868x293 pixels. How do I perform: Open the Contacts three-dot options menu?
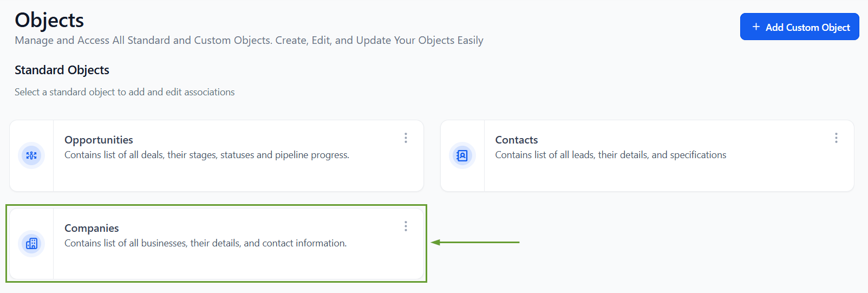[x=836, y=138]
